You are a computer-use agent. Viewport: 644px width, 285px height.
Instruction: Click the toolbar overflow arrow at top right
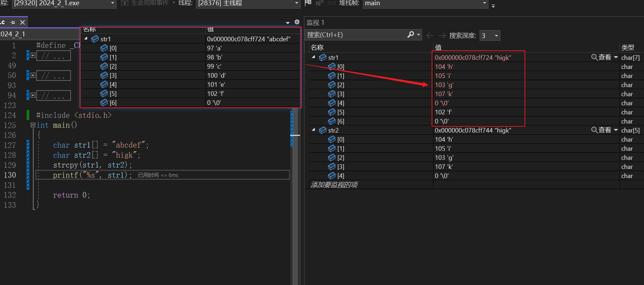(493, 6)
